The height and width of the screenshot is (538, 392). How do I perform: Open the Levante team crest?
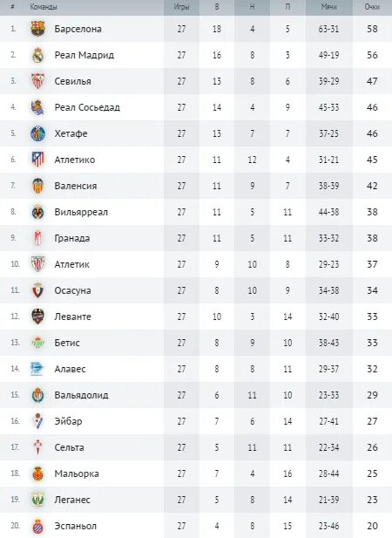[x=37, y=317]
